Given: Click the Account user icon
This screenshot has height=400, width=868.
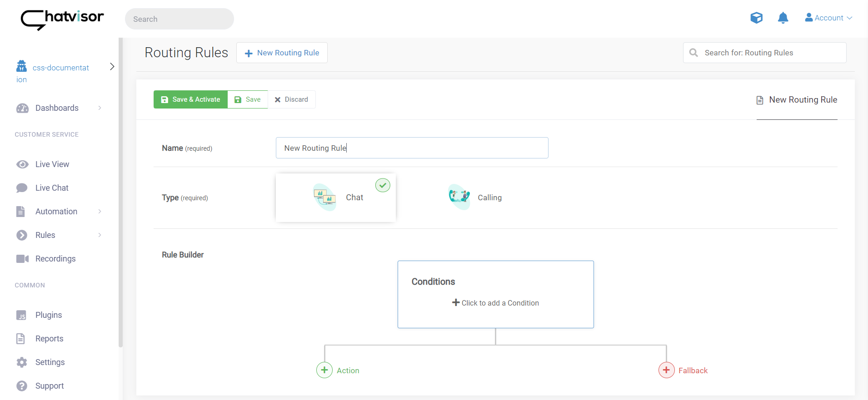Looking at the screenshot, I should tap(809, 17).
